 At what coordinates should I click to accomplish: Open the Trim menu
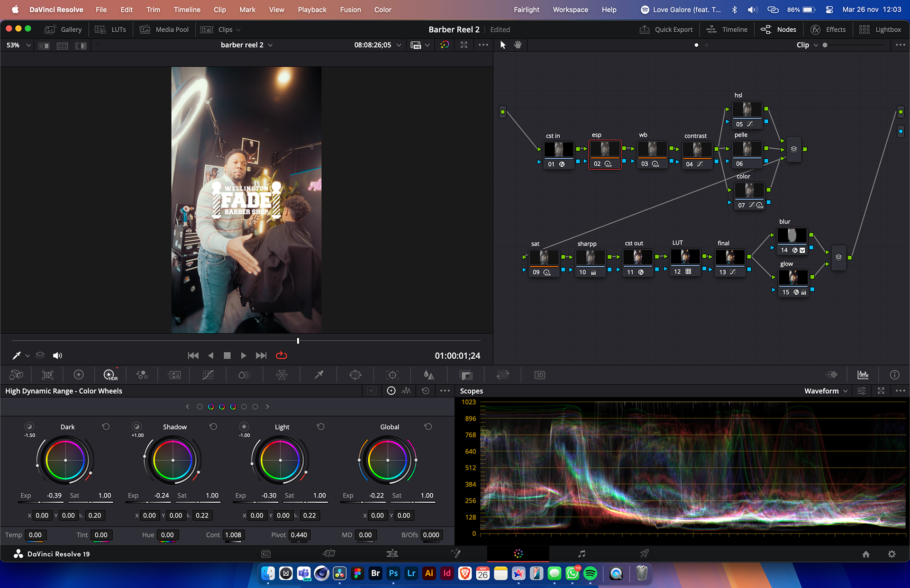(x=153, y=9)
